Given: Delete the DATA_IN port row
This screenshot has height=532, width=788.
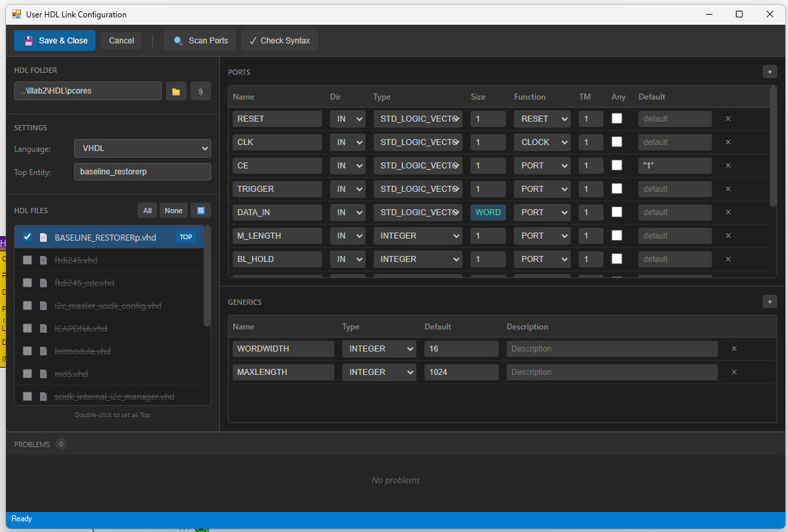Looking at the screenshot, I should point(729,213).
